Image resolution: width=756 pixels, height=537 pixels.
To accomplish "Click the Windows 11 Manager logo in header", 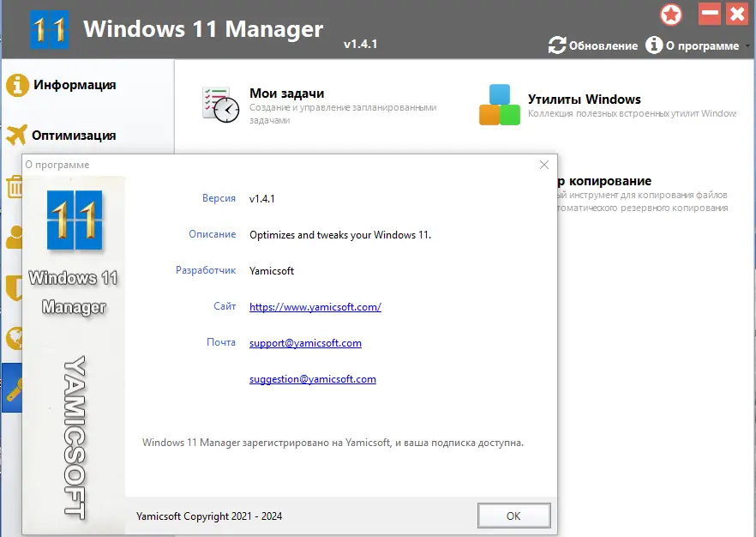I will click(x=49, y=30).
